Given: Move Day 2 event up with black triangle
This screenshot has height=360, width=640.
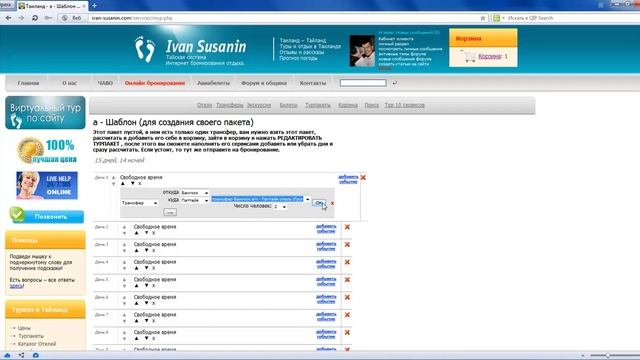Looking at the screenshot, I should (136, 233).
